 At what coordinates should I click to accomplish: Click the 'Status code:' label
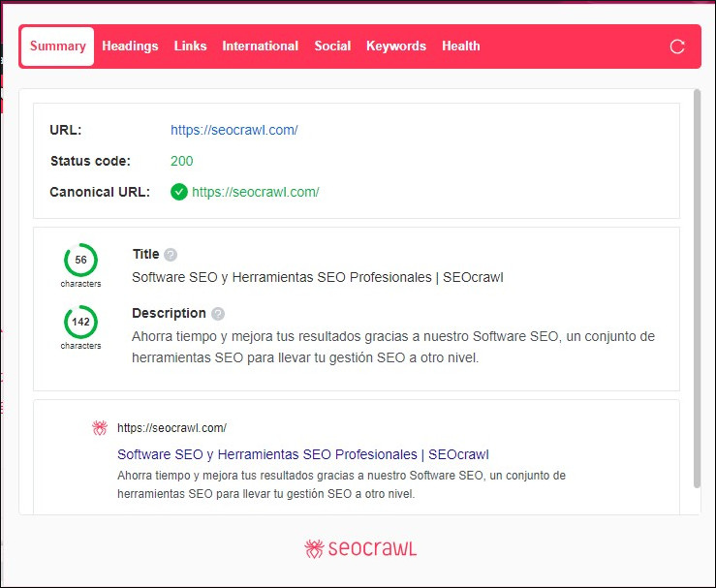90,161
